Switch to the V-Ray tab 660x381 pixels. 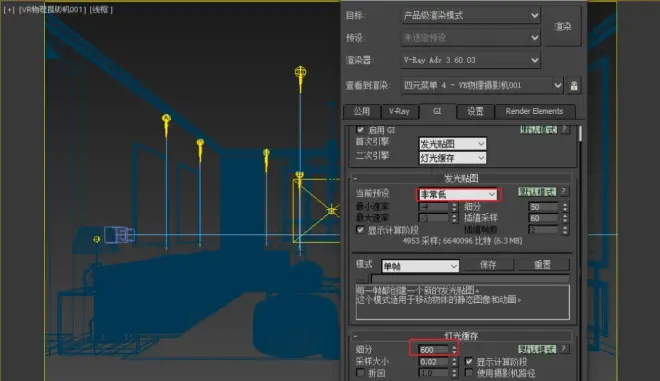coord(399,112)
